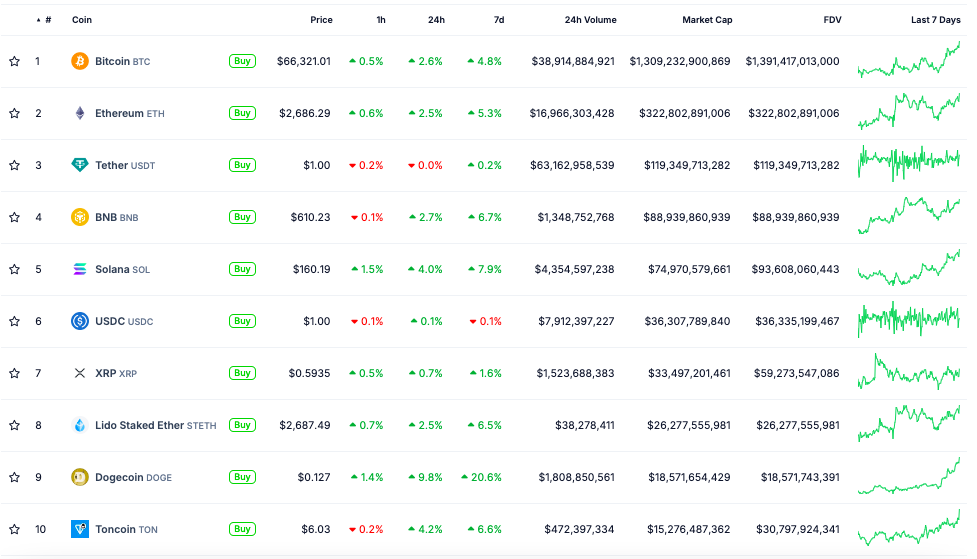Viewport: 977px width, 559px height.
Task: Toggle the favorite star for Solana
Action: 14,269
